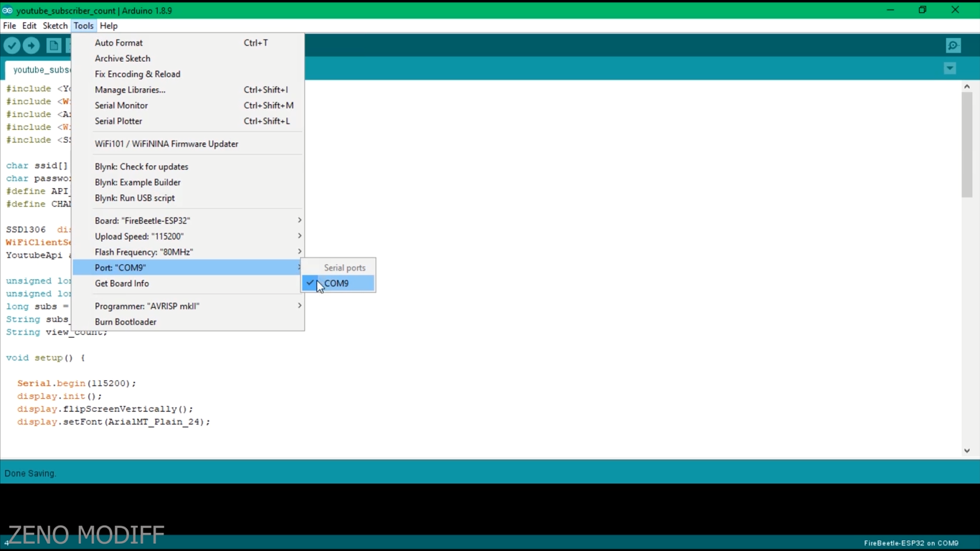This screenshot has height=551, width=980.
Task: Click the New sketch icon
Action: click(54, 46)
